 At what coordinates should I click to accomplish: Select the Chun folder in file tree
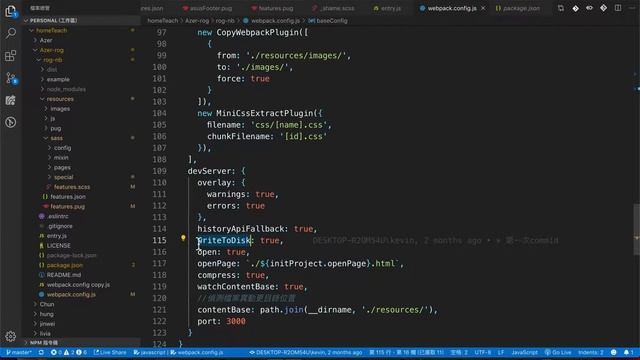click(47, 304)
